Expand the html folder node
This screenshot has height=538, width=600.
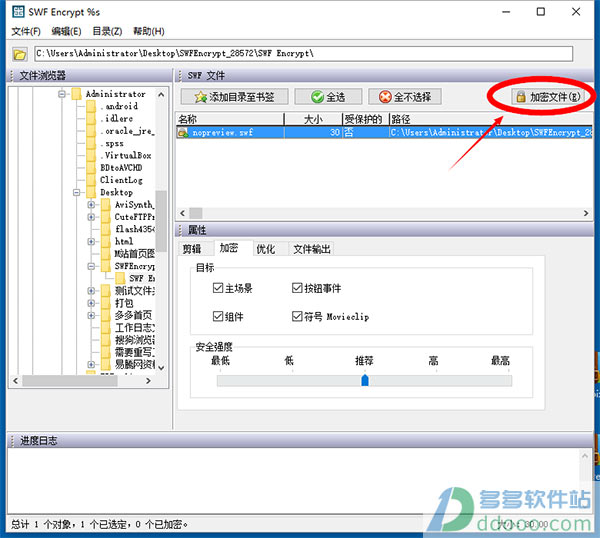(91, 241)
